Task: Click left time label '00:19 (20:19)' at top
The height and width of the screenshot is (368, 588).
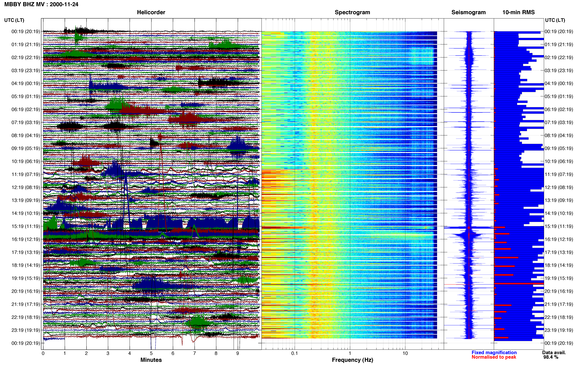Action: (26, 31)
